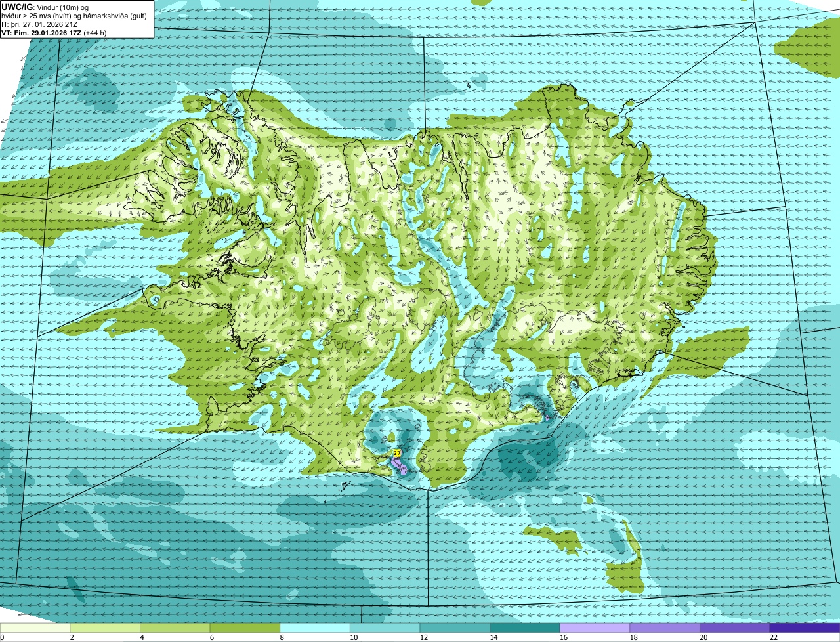Select the dark indigo swatch above 22 m/s
The image size is (840, 642).
coord(805,628)
